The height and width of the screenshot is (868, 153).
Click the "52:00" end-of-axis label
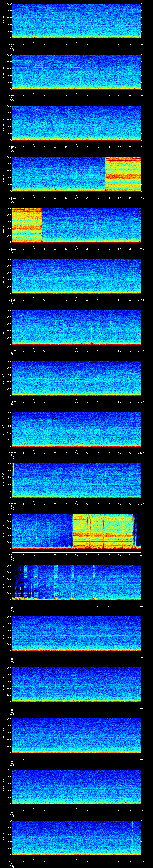[141, 402]
